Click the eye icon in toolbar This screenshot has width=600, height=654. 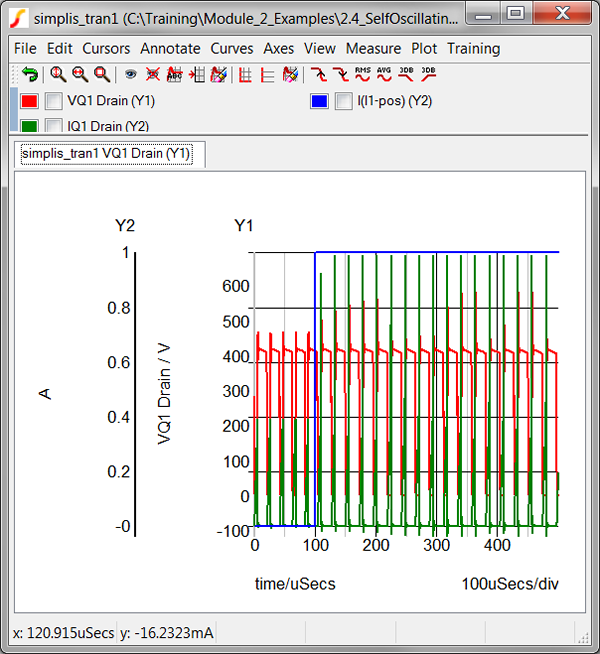tap(130, 74)
